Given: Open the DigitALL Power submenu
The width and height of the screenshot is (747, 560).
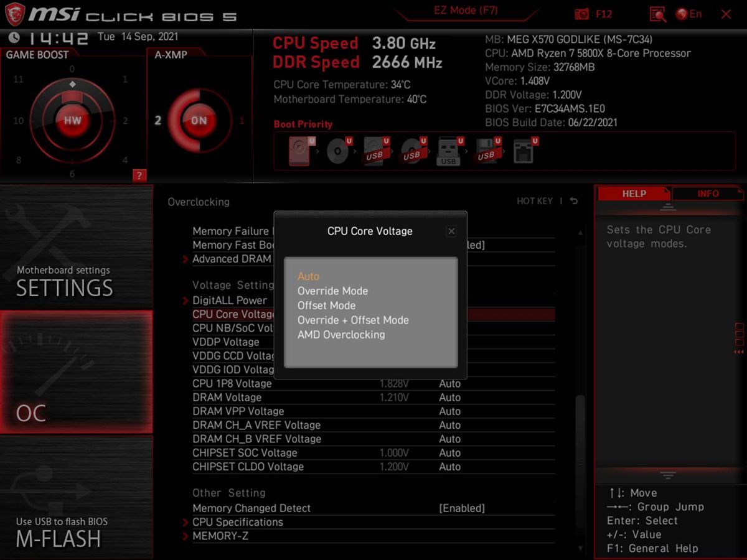Looking at the screenshot, I should [229, 300].
